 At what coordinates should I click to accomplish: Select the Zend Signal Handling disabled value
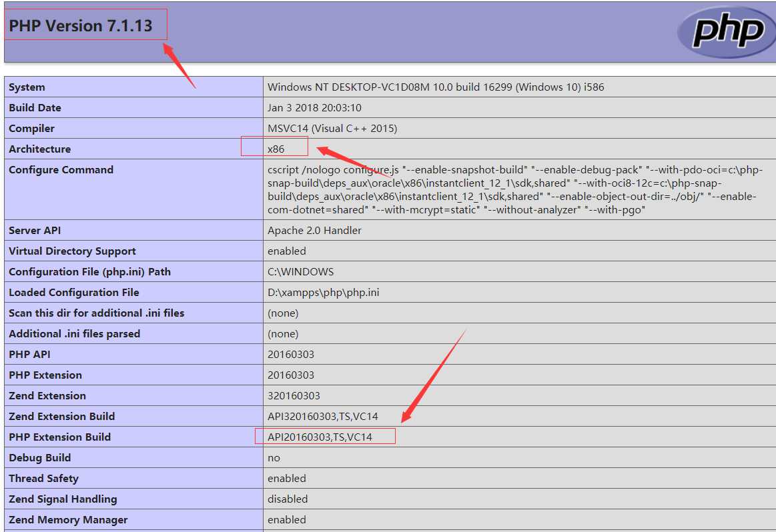pyautogui.click(x=288, y=501)
